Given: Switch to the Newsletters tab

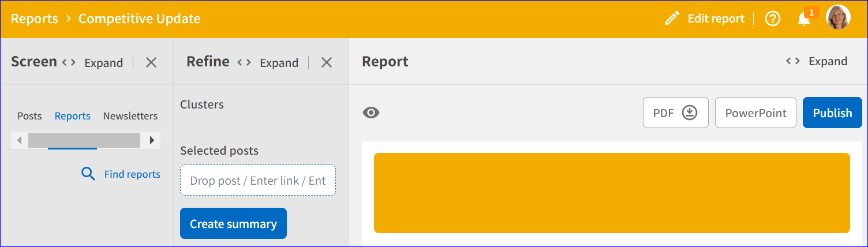Looking at the screenshot, I should pos(130,116).
